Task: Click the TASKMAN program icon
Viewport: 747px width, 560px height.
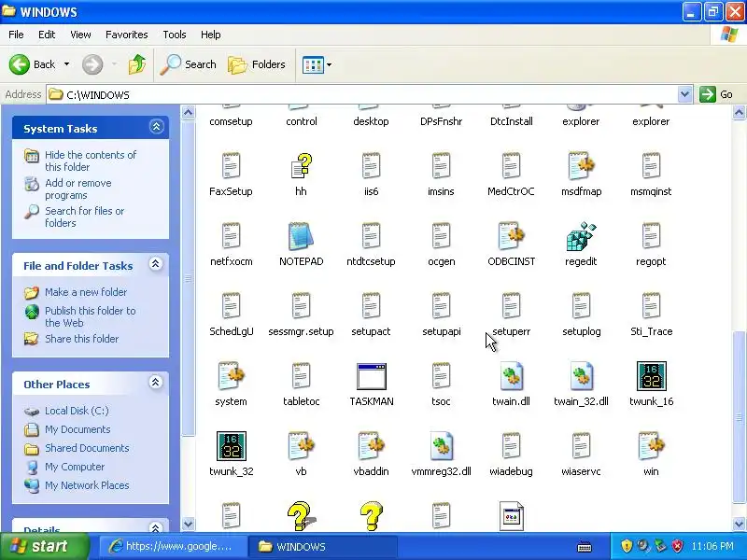Action: click(x=371, y=376)
